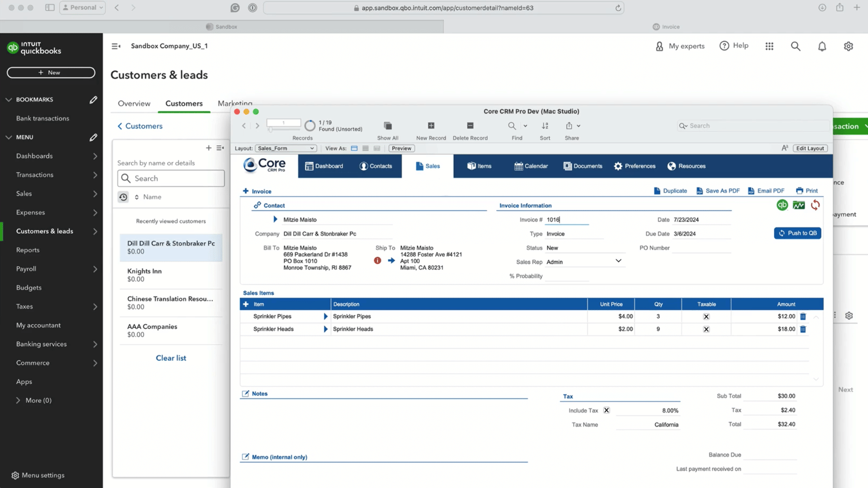The width and height of the screenshot is (868, 488).
Task: Toggle the Include Tax checkbox
Action: tap(606, 411)
